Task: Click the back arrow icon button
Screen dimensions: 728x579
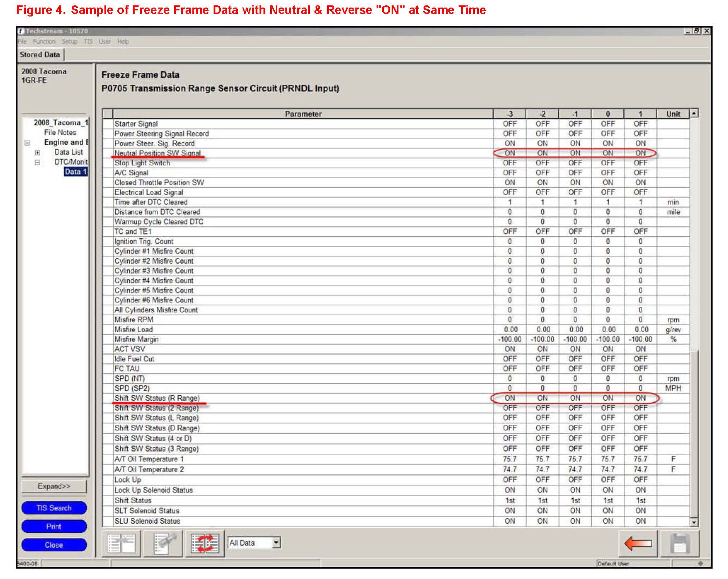Action: pyautogui.click(x=638, y=543)
